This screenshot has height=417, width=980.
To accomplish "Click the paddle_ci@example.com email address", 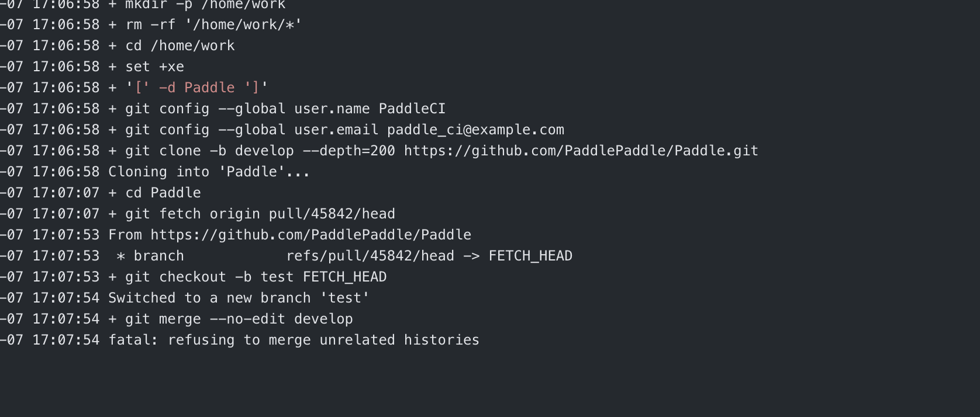I will coord(475,130).
